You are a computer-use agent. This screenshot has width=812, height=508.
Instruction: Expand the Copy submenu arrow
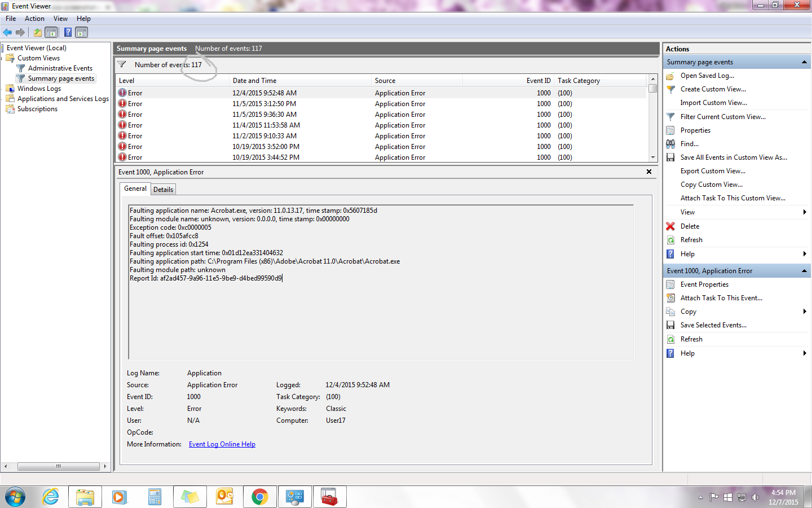click(x=805, y=312)
